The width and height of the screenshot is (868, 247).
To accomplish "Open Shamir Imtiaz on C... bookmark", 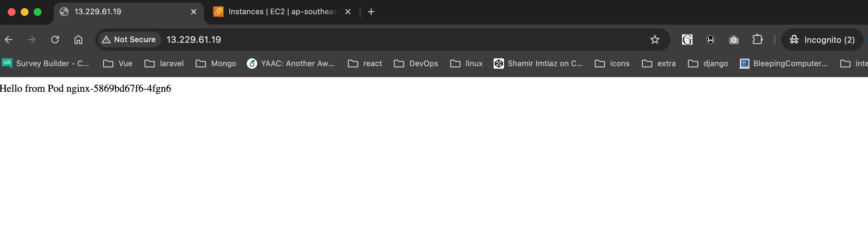I will [x=538, y=64].
